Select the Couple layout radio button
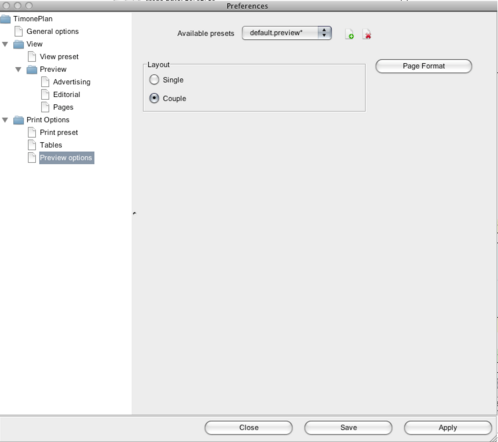498x442 pixels. point(154,98)
